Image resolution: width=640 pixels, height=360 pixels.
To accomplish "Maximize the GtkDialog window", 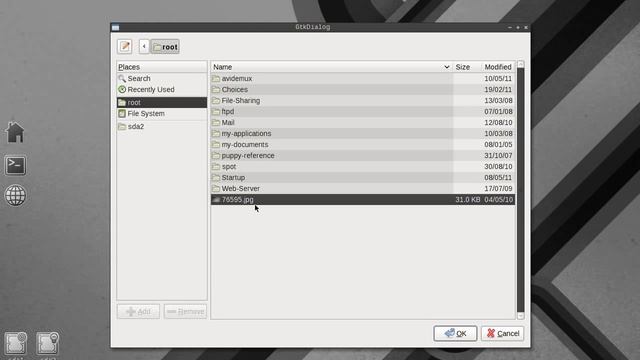I will point(518,27).
